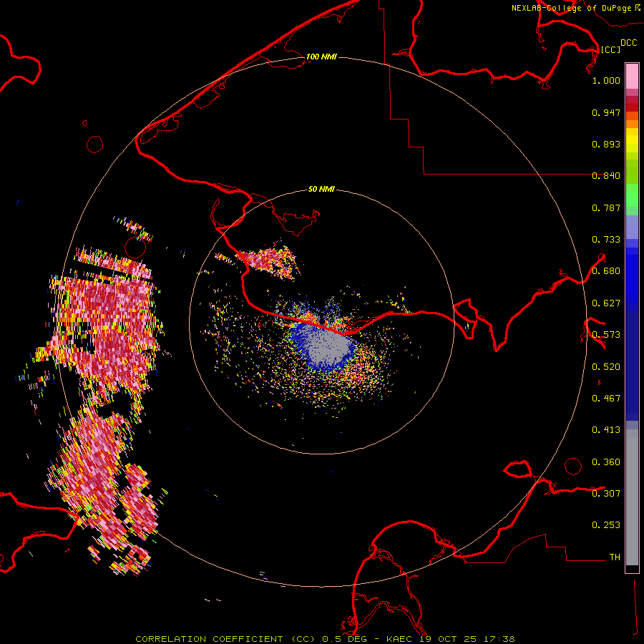The height and width of the screenshot is (644, 644).
Task: Click the KAEC station identifier in footer
Action: tap(401, 639)
